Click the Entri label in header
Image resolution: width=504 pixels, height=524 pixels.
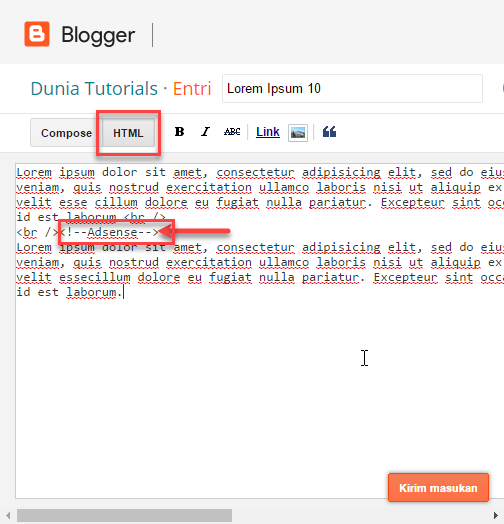192,89
